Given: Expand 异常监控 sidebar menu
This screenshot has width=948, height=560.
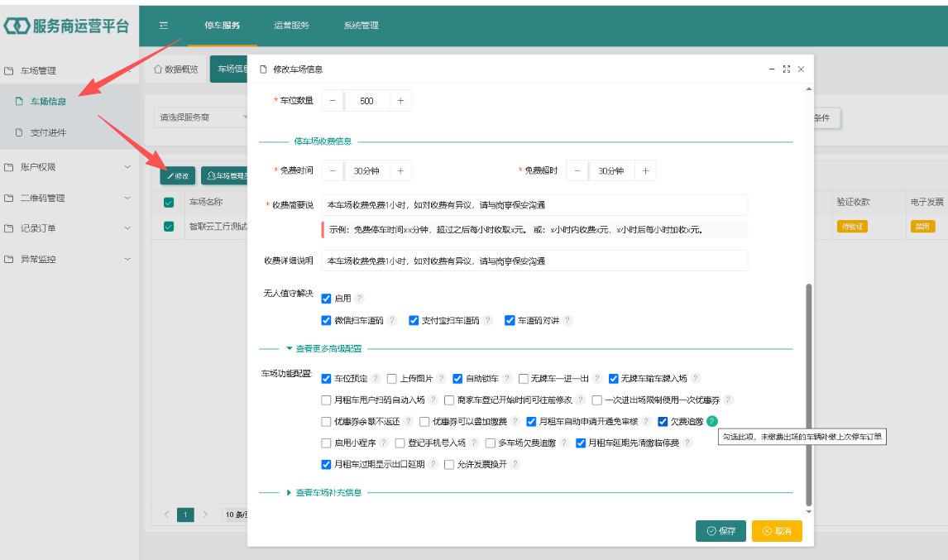Looking at the screenshot, I should coord(68,260).
